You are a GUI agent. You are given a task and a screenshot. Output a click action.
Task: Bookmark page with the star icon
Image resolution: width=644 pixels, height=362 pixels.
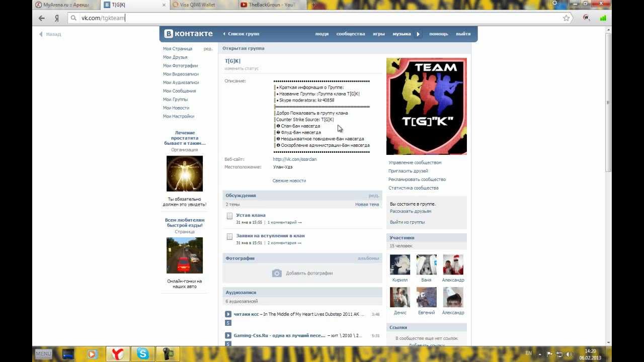pyautogui.click(x=567, y=18)
